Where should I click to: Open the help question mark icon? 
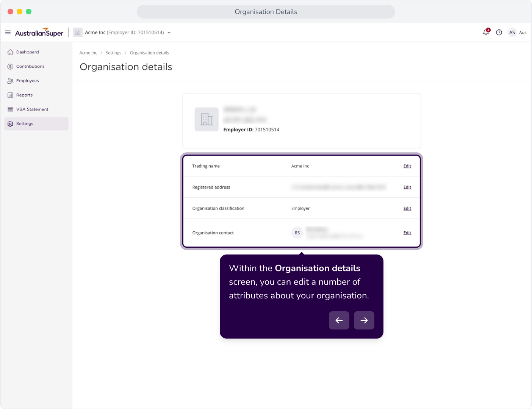[x=499, y=33]
